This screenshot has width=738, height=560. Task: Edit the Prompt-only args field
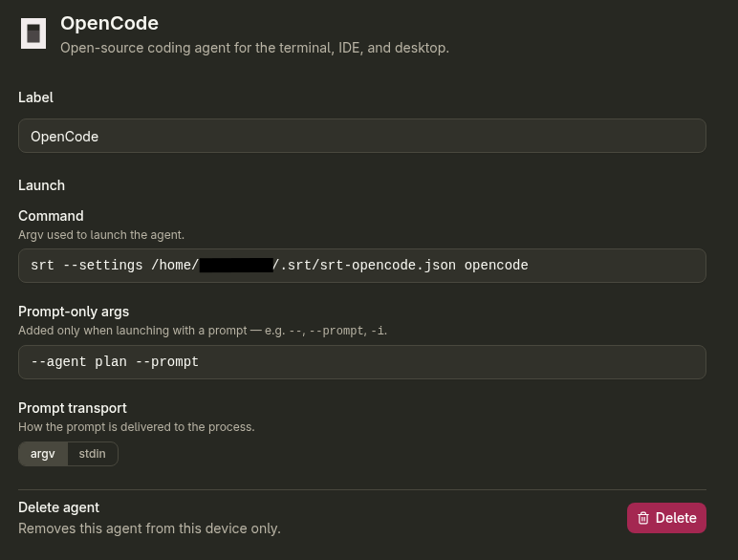(362, 362)
